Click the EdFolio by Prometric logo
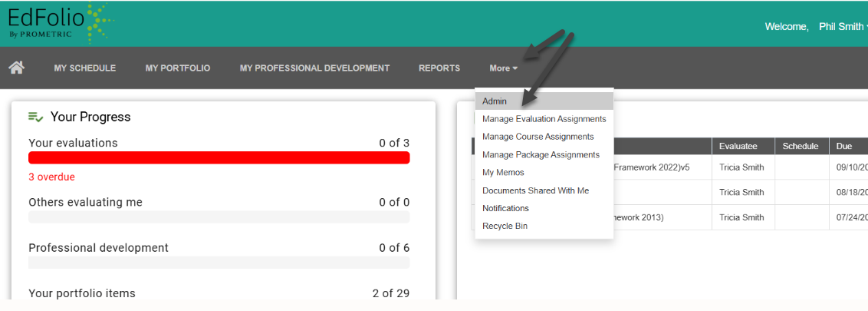The width and height of the screenshot is (868, 311). coord(58,23)
